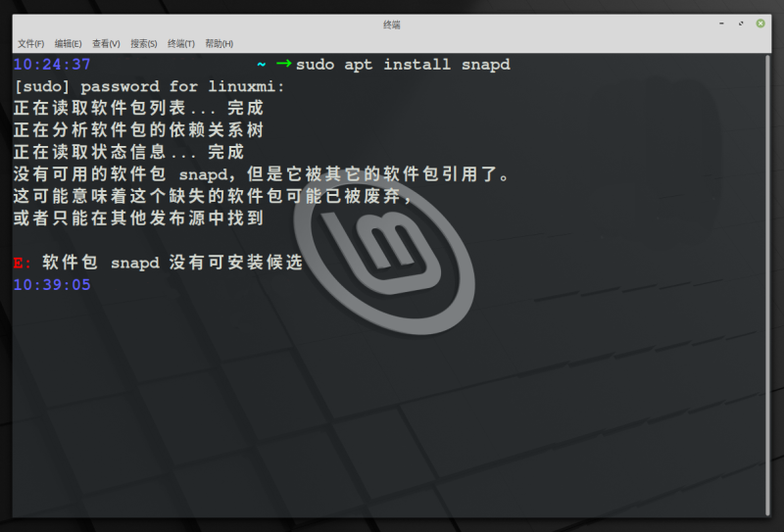Click the 10:24:37 timestamp text
Image resolution: width=784 pixels, height=532 pixels.
click(x=52, y=65)
